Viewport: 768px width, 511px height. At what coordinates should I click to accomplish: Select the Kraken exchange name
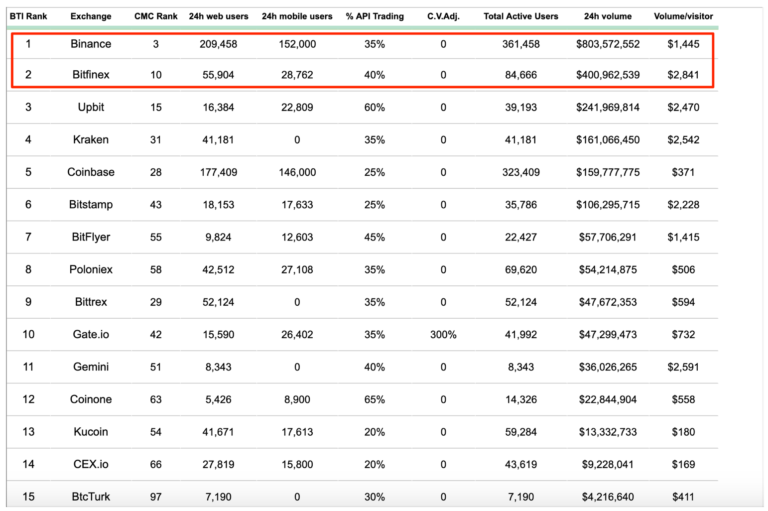pos(91,140)
